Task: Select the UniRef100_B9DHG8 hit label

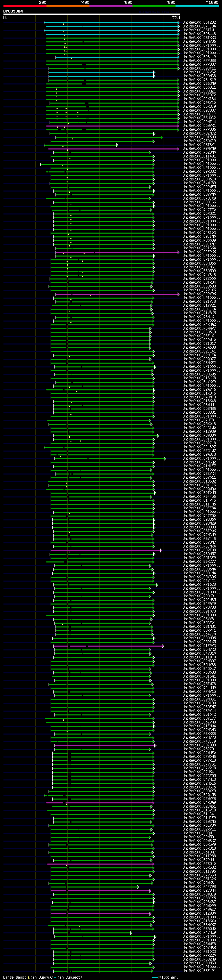Action: point(199,76)
